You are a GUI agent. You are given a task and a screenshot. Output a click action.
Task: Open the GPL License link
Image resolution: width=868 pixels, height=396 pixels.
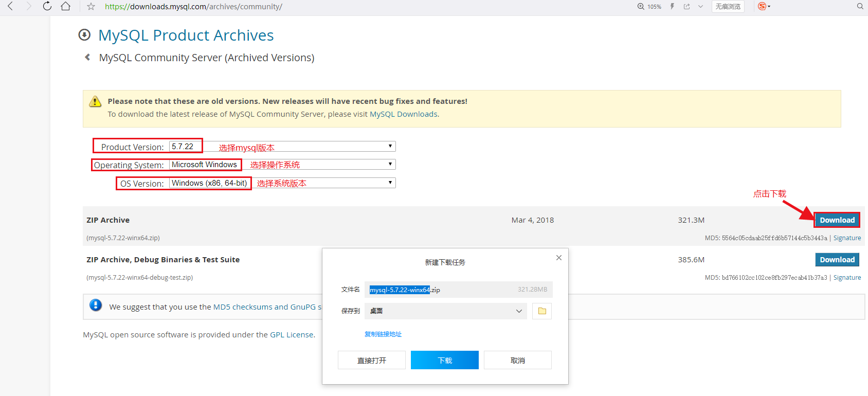292,335
